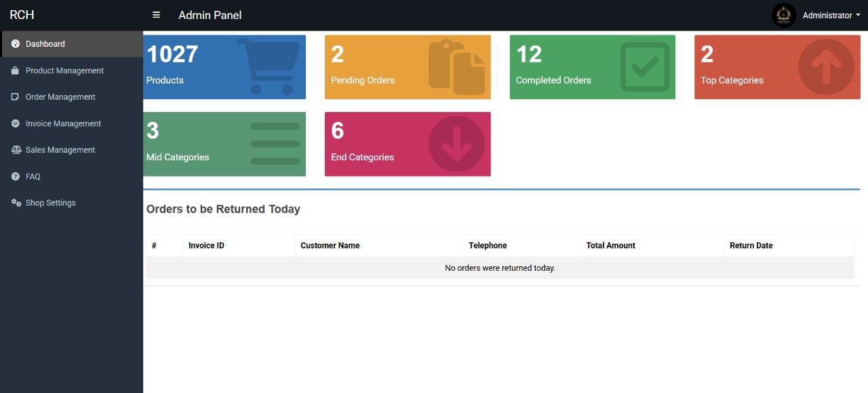The image size is (868, 393).
Task: Click the Administrator profile avatar
Action: pos(783,15)
